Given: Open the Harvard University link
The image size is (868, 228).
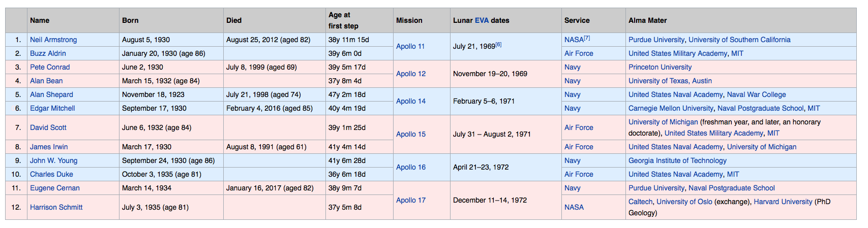Looking at the screenshot, I should point(783,202).
